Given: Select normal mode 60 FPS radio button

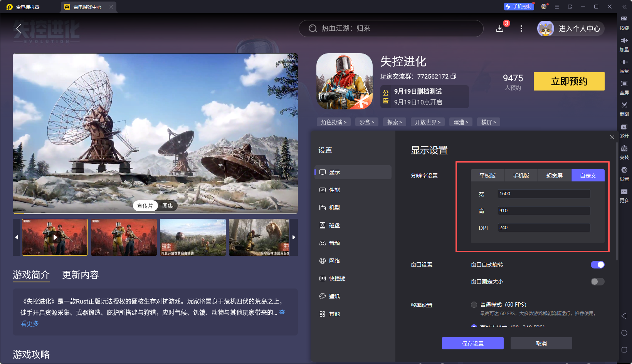Looking at the screenshot, I should pos(474,305).
